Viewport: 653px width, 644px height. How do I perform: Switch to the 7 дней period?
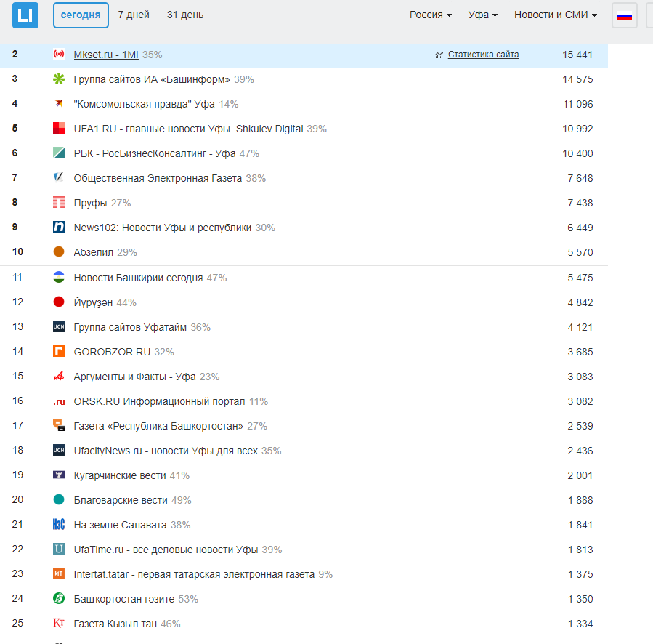tap(134, 15)
